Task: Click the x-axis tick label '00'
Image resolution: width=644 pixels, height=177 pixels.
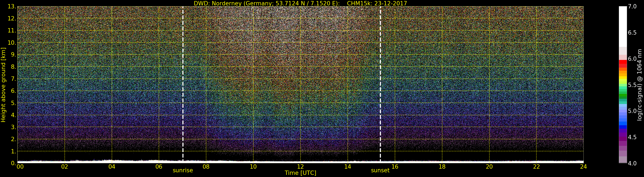Action: click(x=20, y=167)
